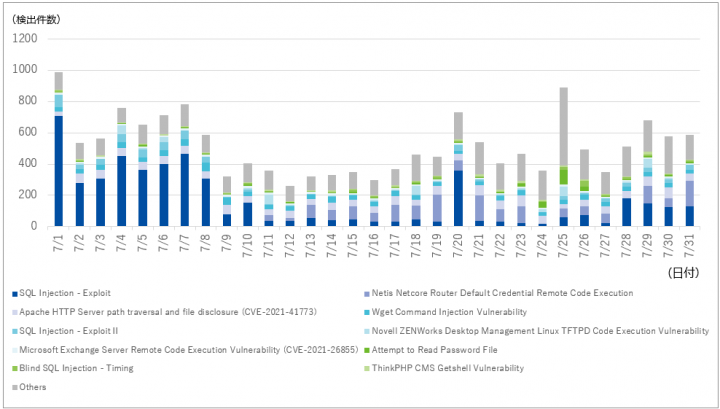This screenshot has width=720, height=409.
Task: Click the 7/29 stacked bar
Action: tap(647, 174)
